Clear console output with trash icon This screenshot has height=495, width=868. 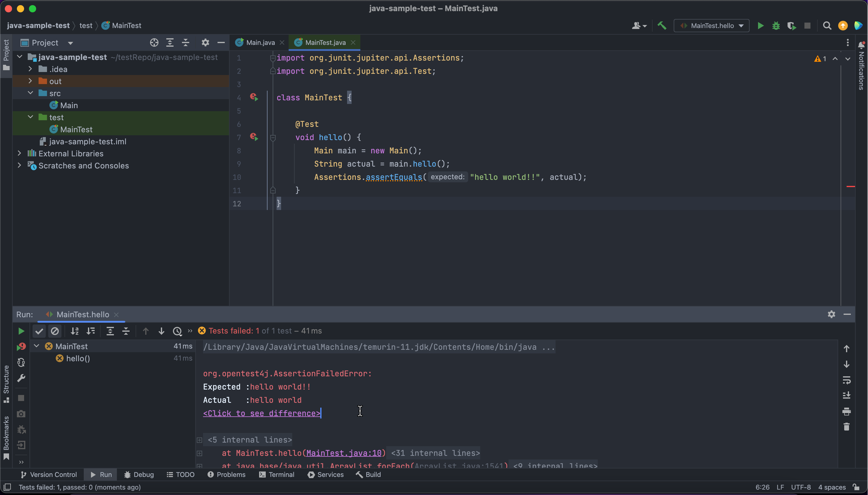click(846, 427)
